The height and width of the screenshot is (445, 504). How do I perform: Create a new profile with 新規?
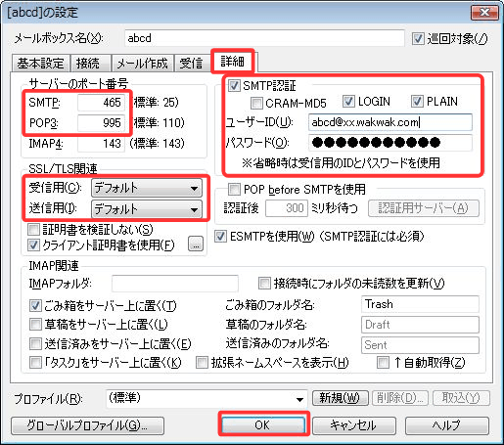pos(341,398)
